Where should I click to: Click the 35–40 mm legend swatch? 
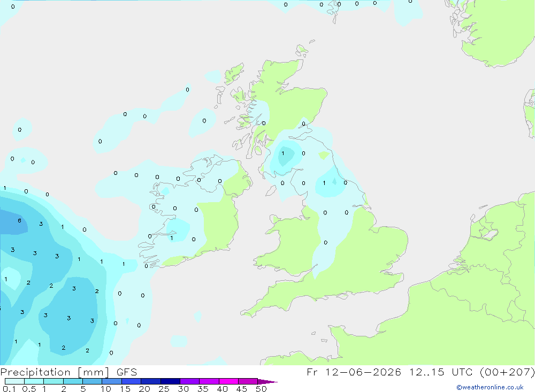[209, 381]
